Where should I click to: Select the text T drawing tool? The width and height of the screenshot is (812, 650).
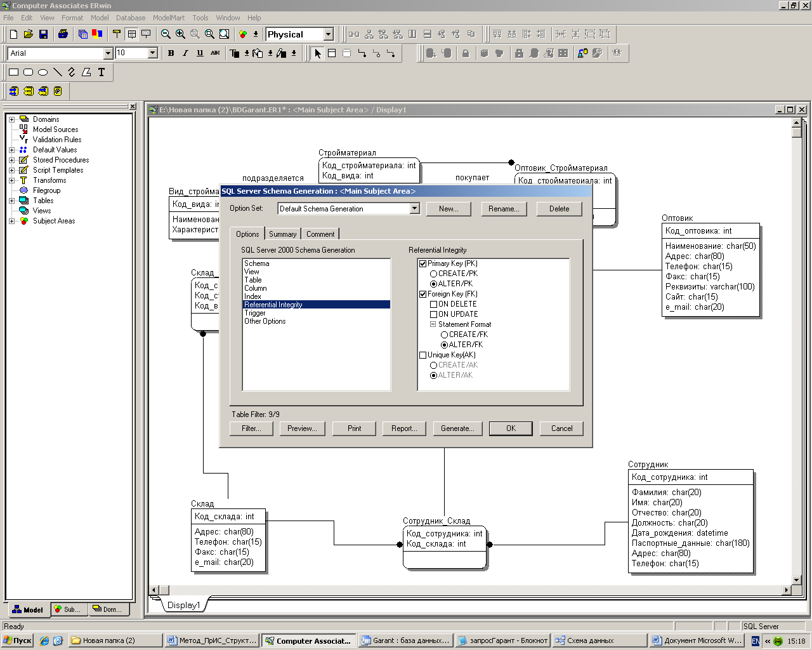[x=101, y=72]
